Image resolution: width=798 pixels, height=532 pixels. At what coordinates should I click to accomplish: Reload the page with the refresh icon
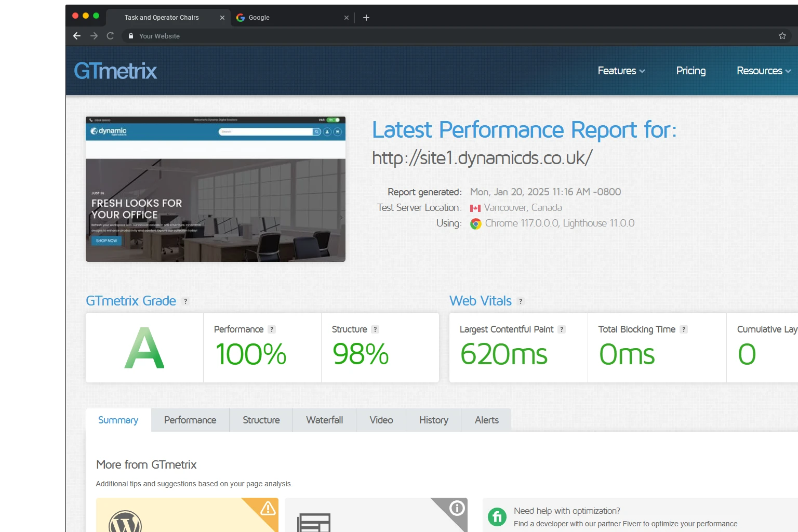click(x=110, y=36)
